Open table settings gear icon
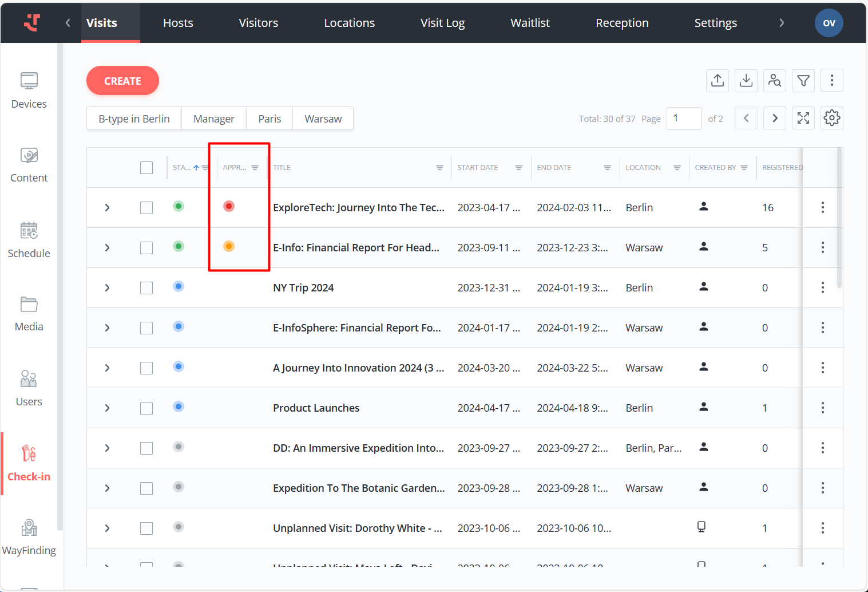Image resolution: width=868 pixels, height=592 pixels. [x=831, y=119]
